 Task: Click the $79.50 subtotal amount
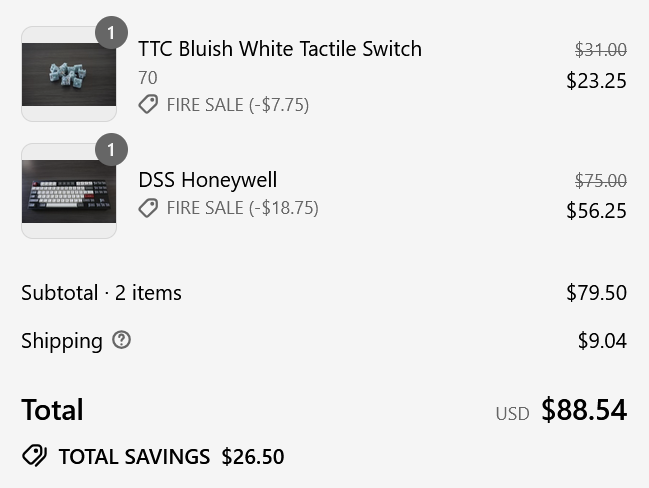tap(596, 293)
